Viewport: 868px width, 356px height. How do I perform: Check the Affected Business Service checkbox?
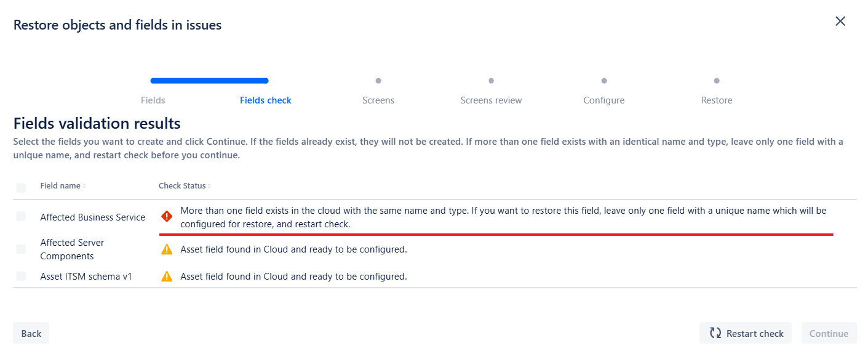(22, 216)
